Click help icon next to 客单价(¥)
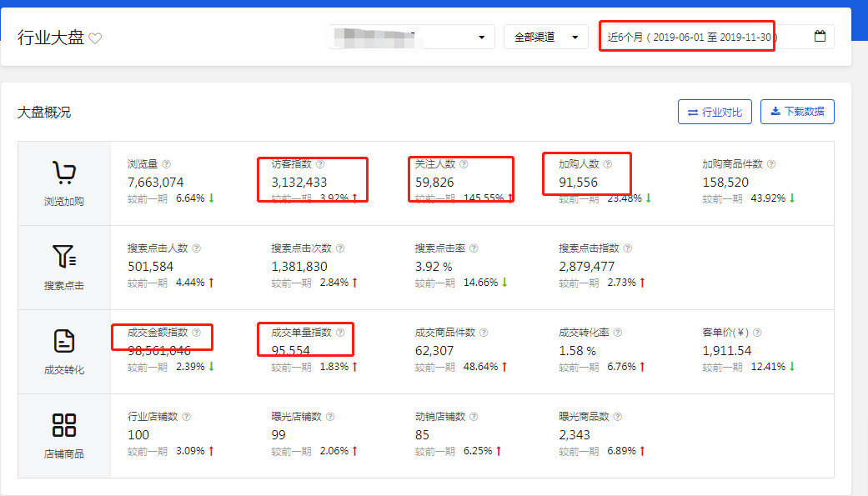868x496 pixels. (x=757, y=333)
